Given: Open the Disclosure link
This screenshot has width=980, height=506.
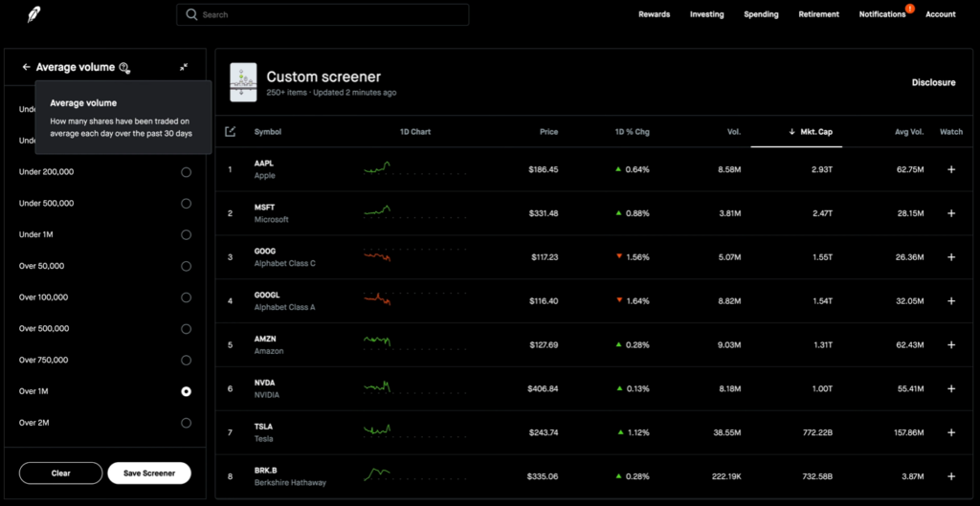Looking at the screenshot, I should pyautogui.click(x=933, y=82).
